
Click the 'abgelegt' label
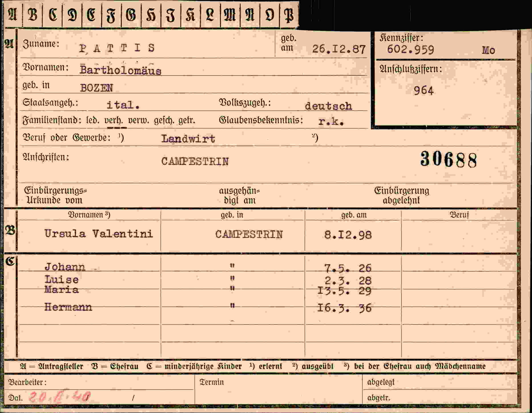click(381, 382)
